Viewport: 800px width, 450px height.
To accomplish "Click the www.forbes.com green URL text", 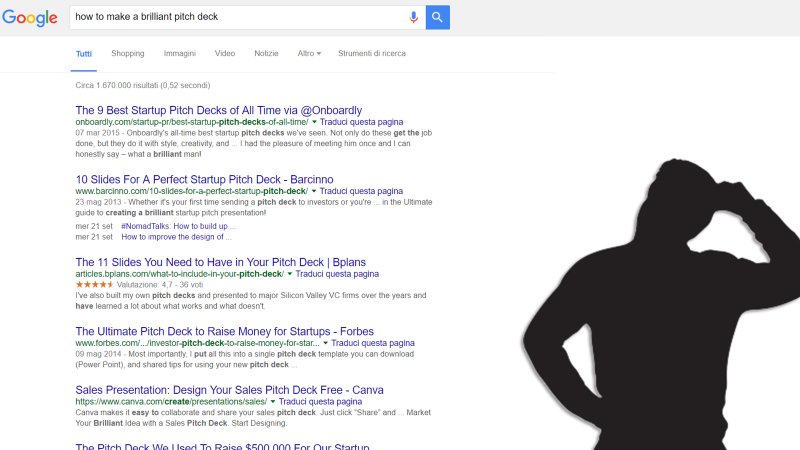I will pyautogui.click(x=197, y=343).
